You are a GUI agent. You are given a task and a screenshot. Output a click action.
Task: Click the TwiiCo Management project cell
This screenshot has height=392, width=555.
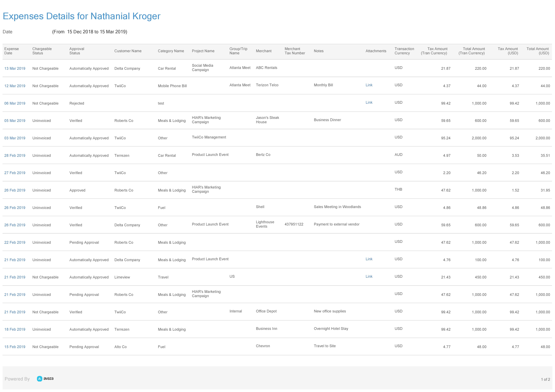[x=209, y=137]
